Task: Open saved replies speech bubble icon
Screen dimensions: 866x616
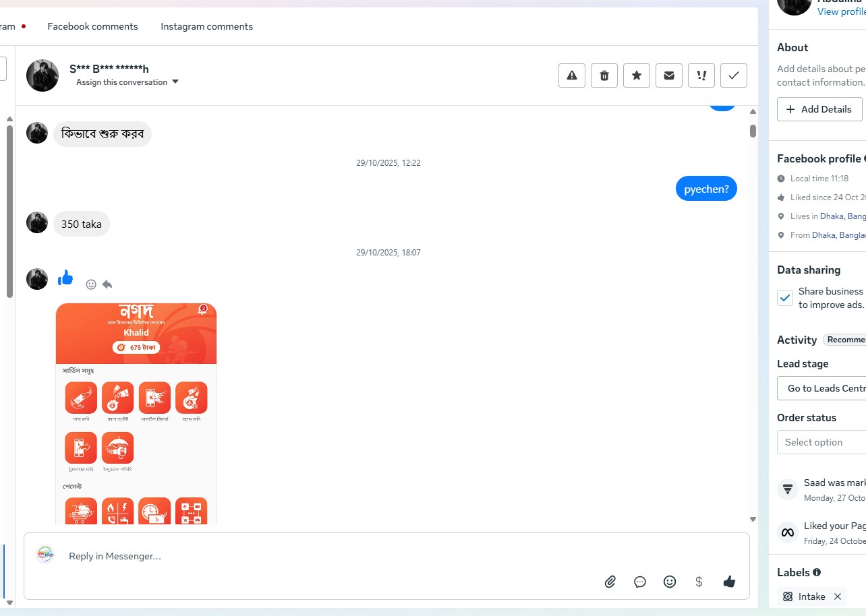Action: (x=640, y=582)
